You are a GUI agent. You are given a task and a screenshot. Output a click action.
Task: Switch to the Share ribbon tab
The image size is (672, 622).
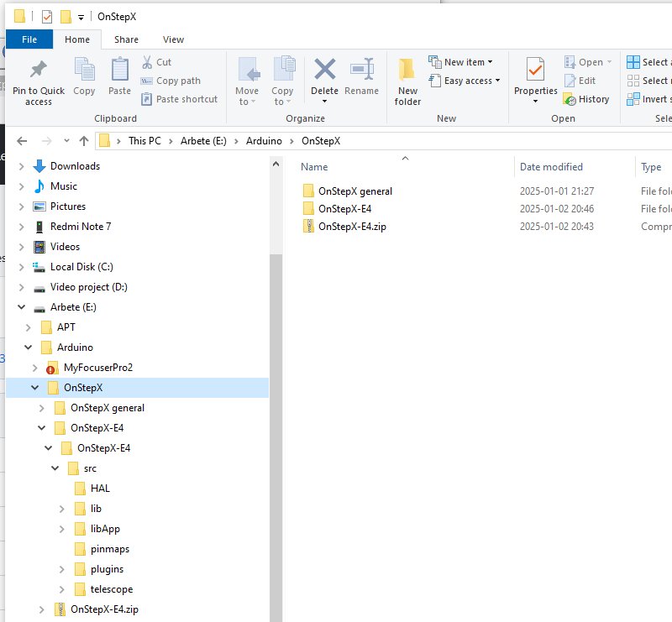(x=126, y=39)
